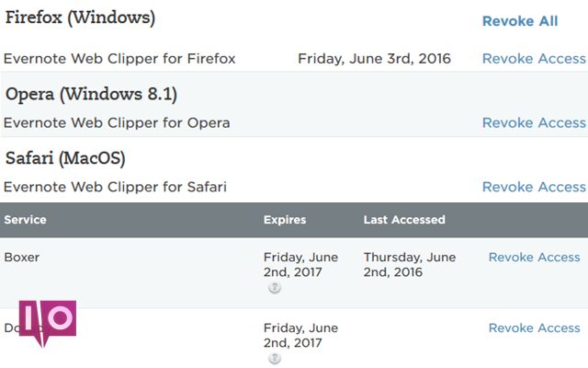This screenshot has height=368, width=588.
Task: Click the Revoke All link
Action: [520, 21]
